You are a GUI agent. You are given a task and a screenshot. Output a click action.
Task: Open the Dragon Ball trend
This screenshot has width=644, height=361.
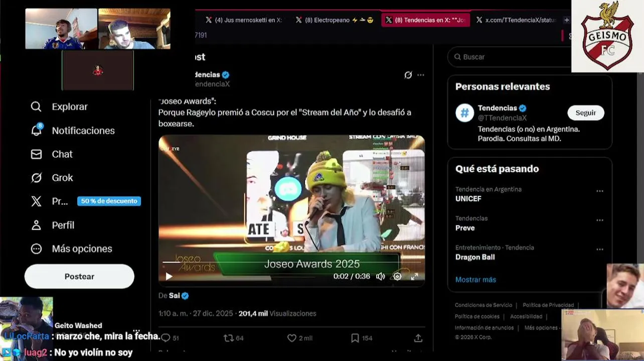(475, 257)
